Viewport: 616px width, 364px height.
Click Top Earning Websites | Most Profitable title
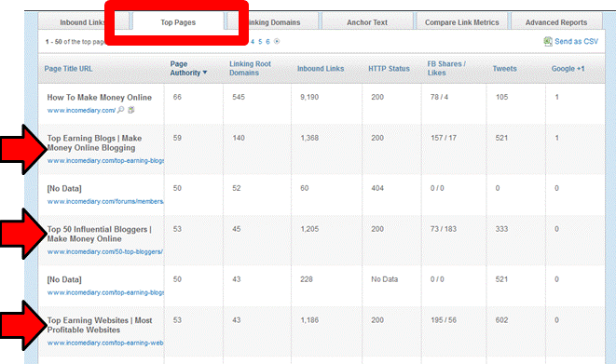coord(100,325)
